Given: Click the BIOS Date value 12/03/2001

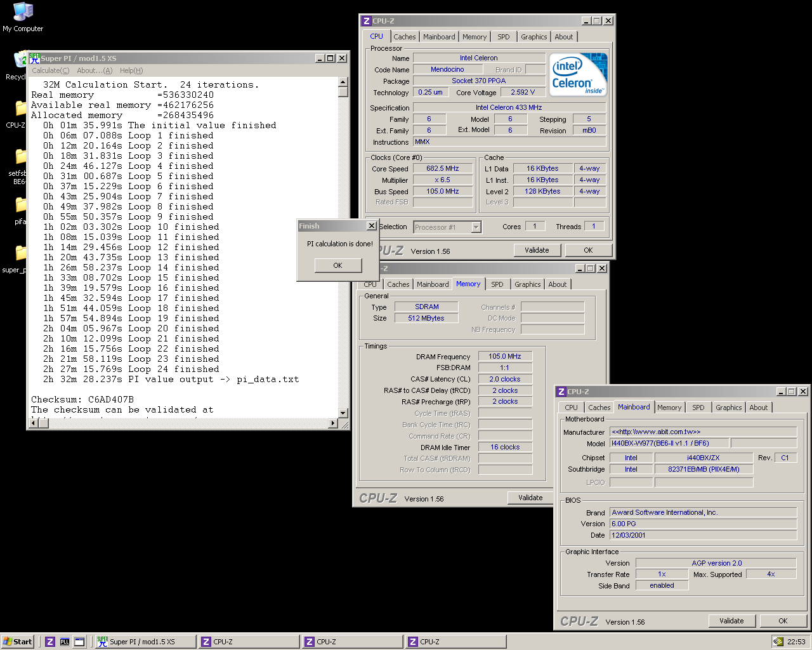Looking at the screenshot, I should click(x=703, y=535).
